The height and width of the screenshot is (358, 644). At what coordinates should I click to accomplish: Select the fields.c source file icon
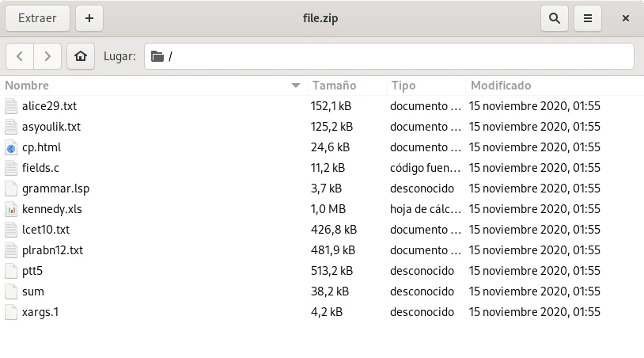pyautogui.click(x=11, y=168)
